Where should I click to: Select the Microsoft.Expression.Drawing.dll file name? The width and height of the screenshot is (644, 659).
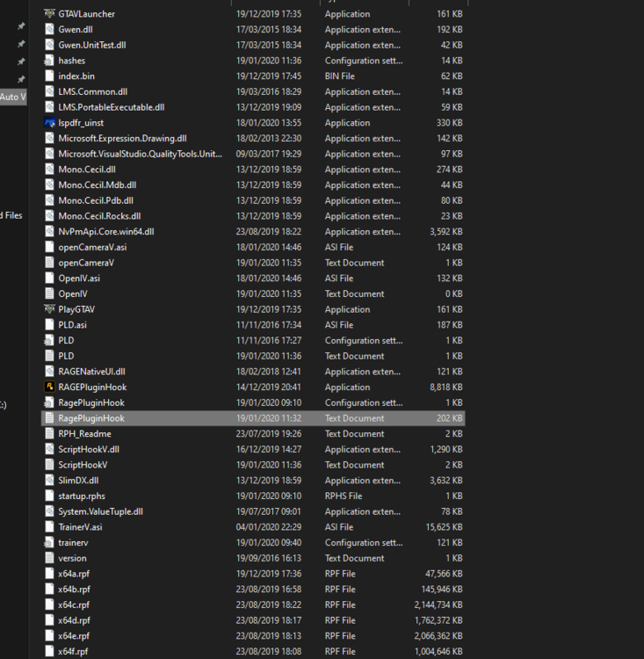click(122, 138)
